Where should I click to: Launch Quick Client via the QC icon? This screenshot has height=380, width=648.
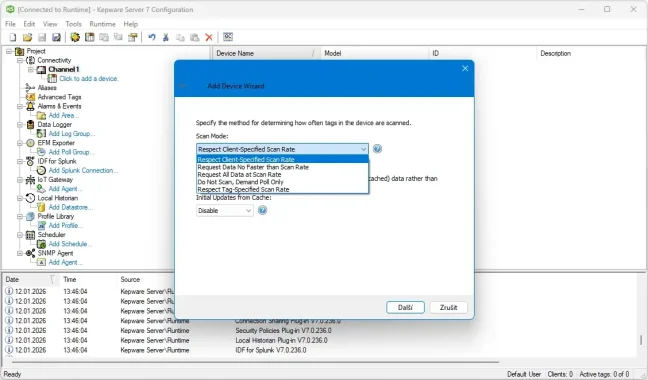pos(228,37)
